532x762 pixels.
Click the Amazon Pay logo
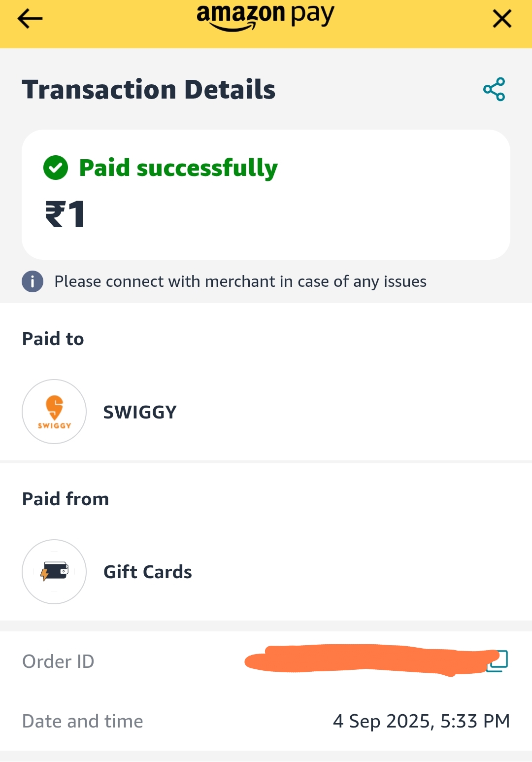pyautogui.click(x=266, y=16)
